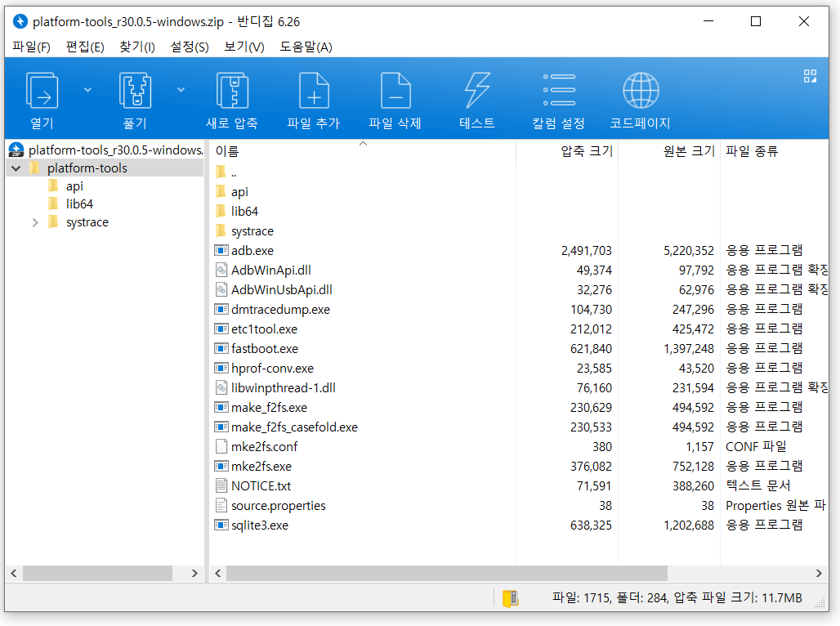Image resolution: width=840 pixels, height=626 pixels.
Task: Select the make_f2fs.exe file name
Action: click(x=269, y=408)
